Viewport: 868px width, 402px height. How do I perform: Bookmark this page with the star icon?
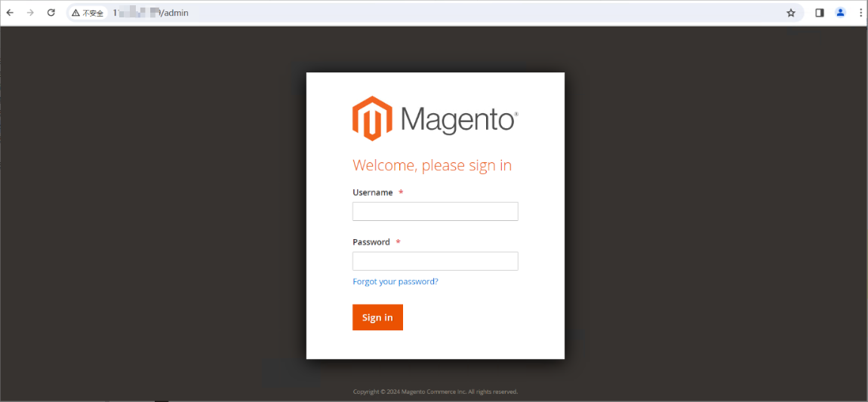(x=791, y=13)
